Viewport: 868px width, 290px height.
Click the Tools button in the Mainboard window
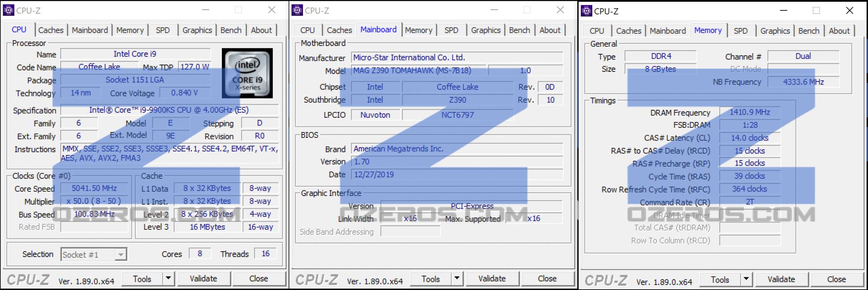430,279
